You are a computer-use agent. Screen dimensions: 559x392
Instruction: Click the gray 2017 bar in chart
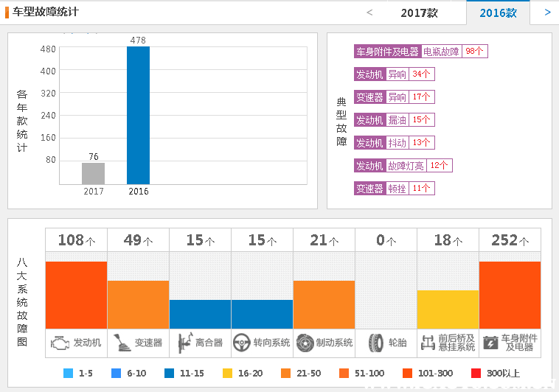(x=93, y=173)
